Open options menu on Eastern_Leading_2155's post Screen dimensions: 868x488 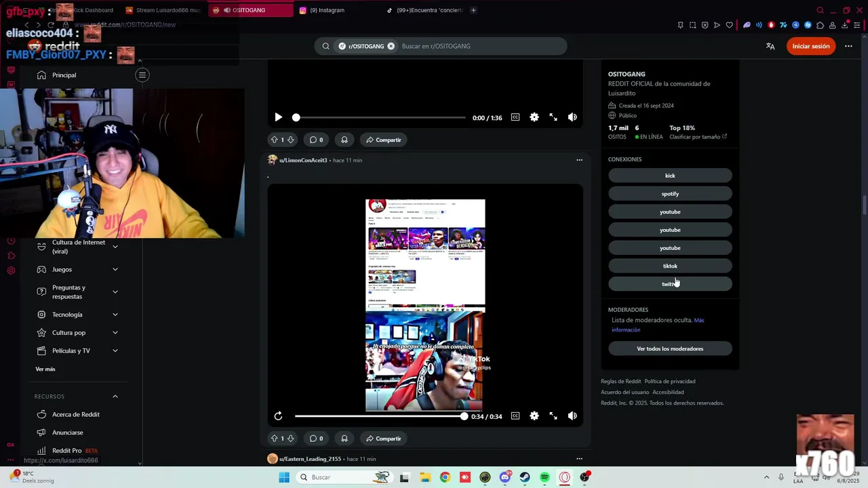click(x=579, y=459)
